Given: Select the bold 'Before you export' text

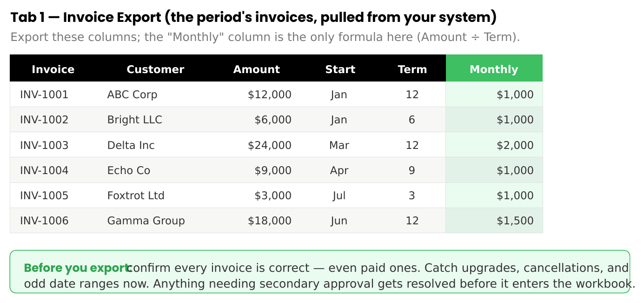Looking at the screenshot, I should 77,268.
